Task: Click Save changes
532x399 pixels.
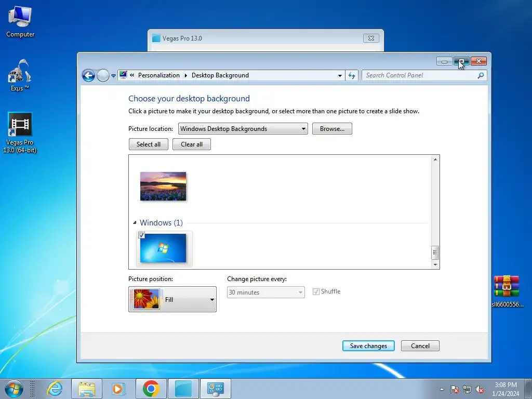Action: [x=368, y=345]
